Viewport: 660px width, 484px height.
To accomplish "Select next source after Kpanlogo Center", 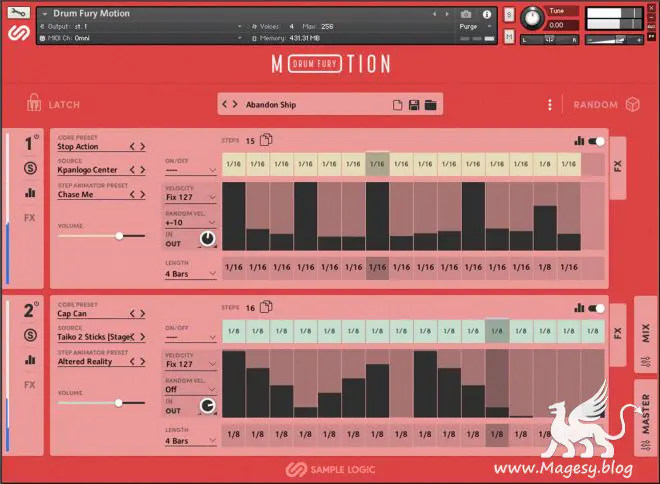I will click(x=143, y=170).
